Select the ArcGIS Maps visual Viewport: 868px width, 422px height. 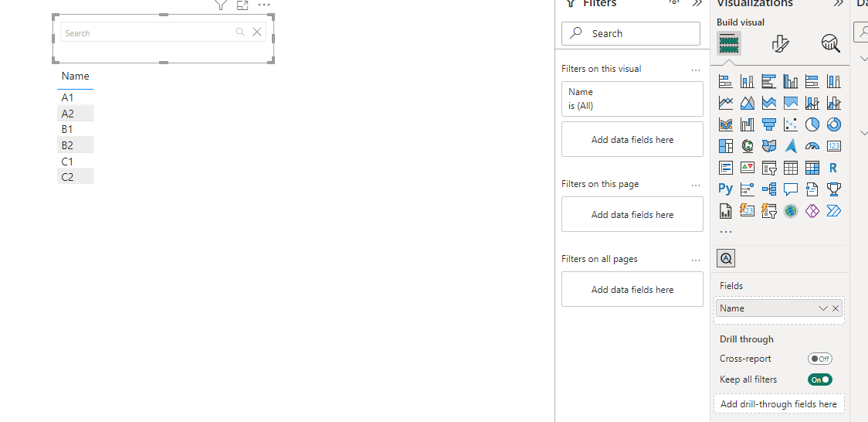[x=791, y=210]
